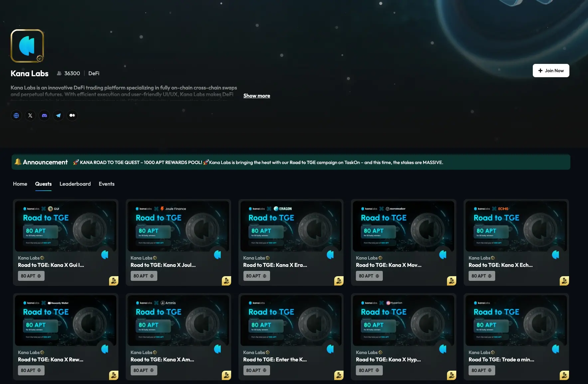The width and height of the screenshot is (588, 384).
Task: Switch to the Home tab
Action: 20,184
